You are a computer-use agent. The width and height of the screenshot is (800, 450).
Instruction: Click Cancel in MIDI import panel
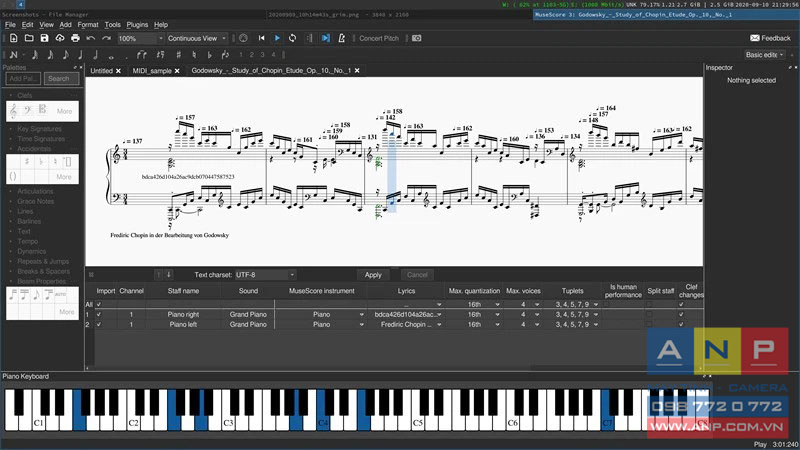click(417, 275)
